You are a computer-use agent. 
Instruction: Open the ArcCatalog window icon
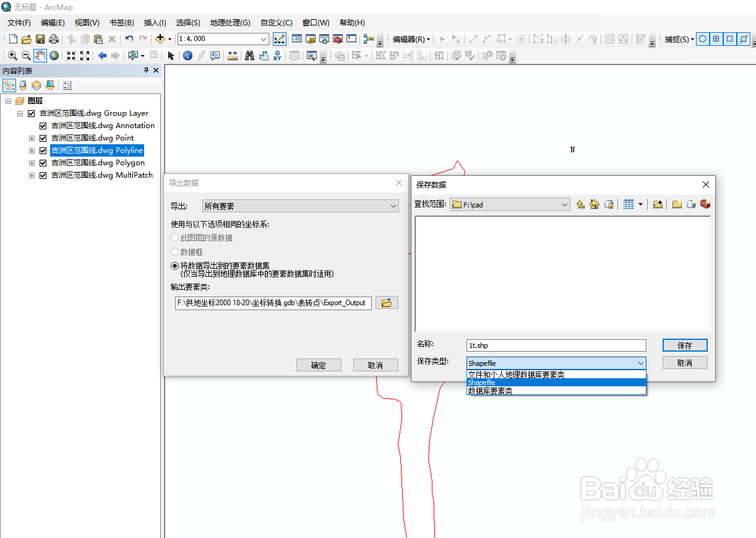[311, 38]
